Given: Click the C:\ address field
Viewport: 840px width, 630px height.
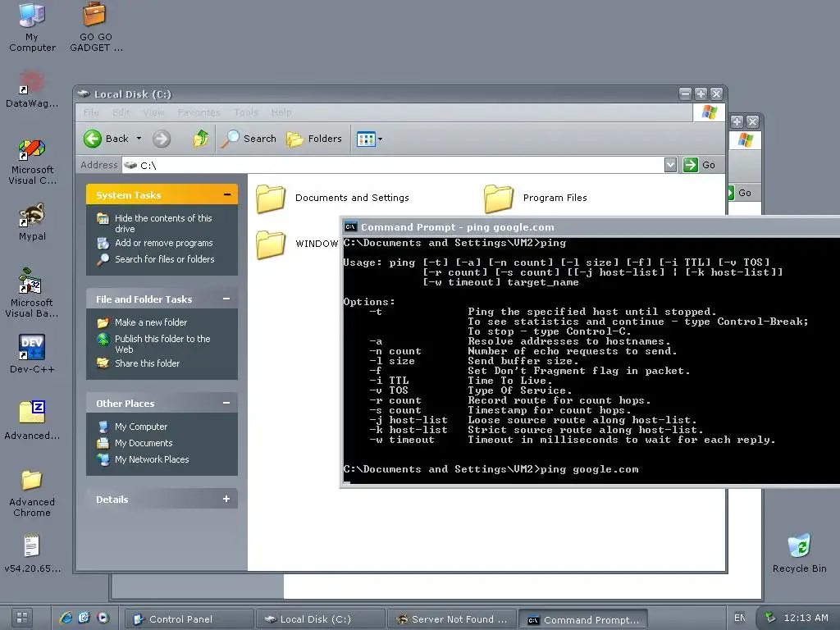Looking at the screenshot, I should (x=394, y=165).
